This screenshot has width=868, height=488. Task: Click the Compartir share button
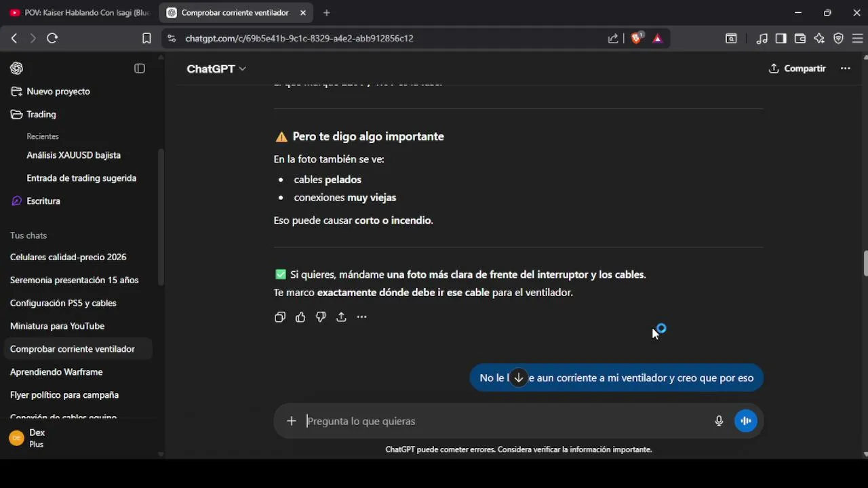click(x=797, y=68)
